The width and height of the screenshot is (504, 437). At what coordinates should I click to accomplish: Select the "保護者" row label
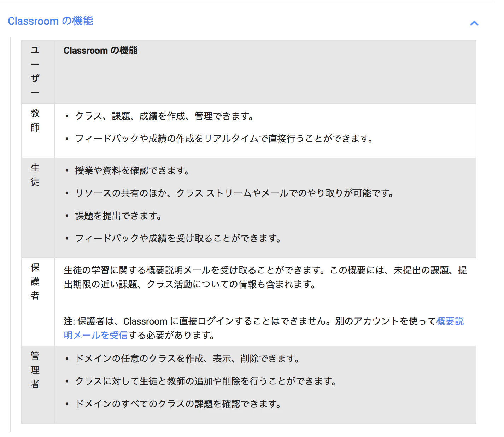pos(35,281)
